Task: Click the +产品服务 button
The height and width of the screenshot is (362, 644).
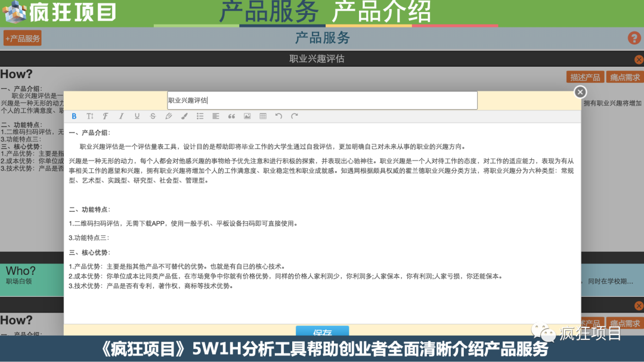Action: click(23, 39)
